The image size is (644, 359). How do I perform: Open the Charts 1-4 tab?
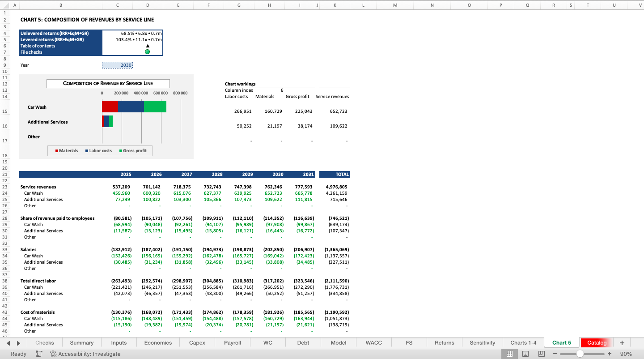pyautogui.click(x=523, y=343)
